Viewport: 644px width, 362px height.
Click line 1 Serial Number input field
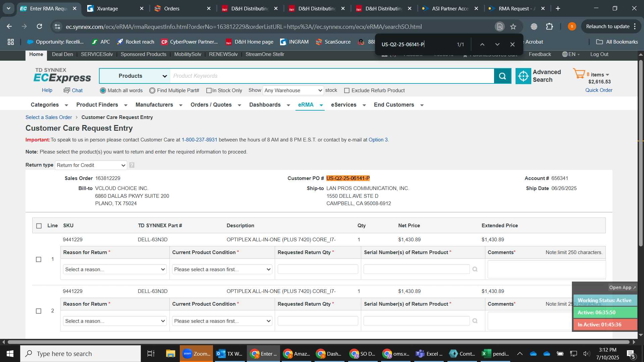tap(417, 269)
